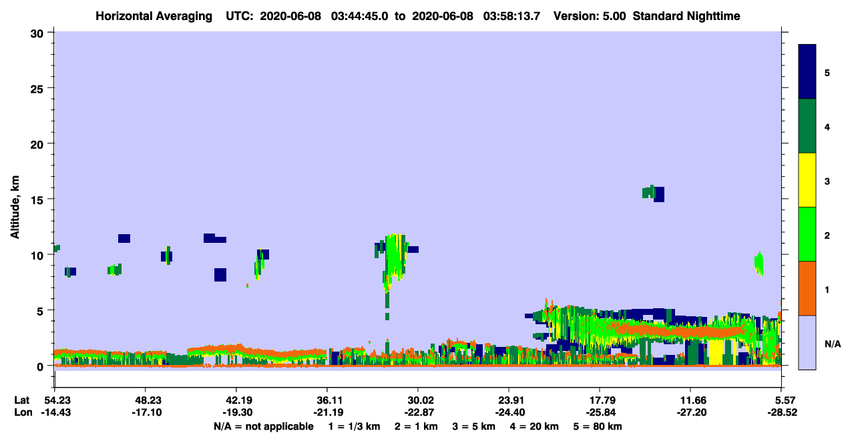Viewport: 868px width, 445px height.
Task: Click the colorbar label 2
Action: [827, 235]
